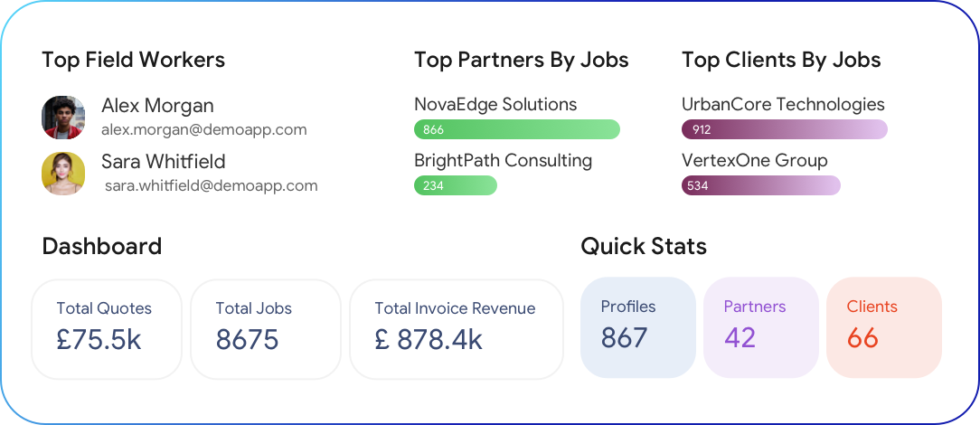Viewport: 980px width, 425px height.
Task: Click alex.morgan@demoapp.com email address
Action: 203,129
